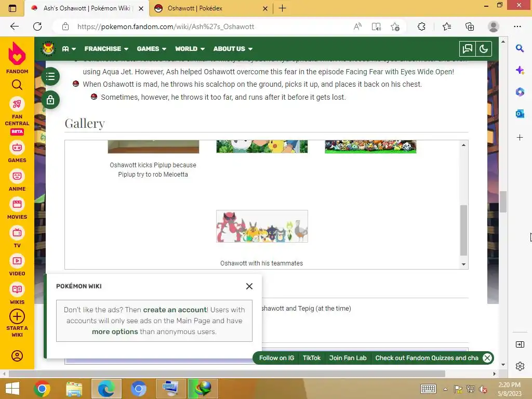The height and width of the screenshot is (399, 532).
Task: Expand the Explore book dropdown
Action: point(69,49)
